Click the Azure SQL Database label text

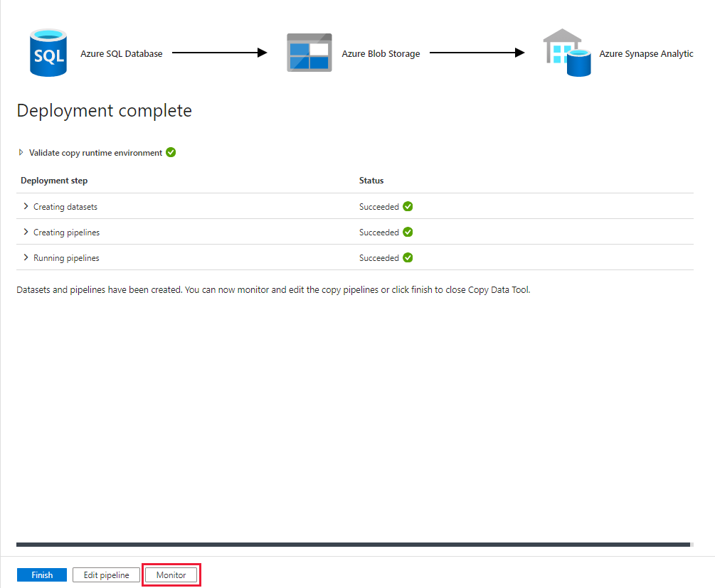pyautogui.click(x=122, y=53)
